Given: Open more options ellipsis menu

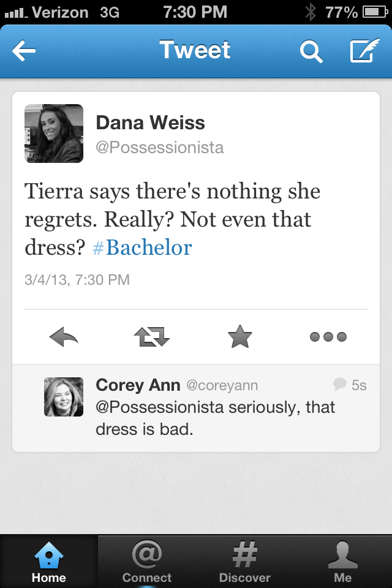Looking at the screenshot, I should click(328, 336).
